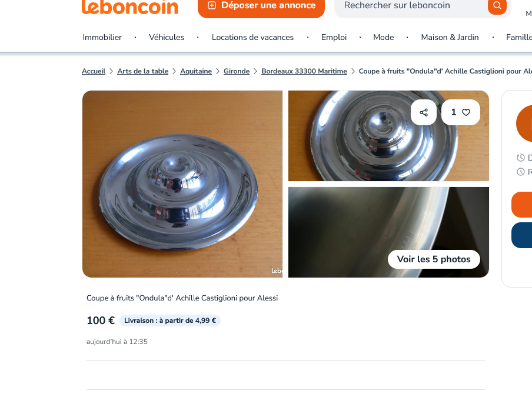Open the main fruit bowl photo
The height and width of the screenshot is (404, 532).
point(182,184)
